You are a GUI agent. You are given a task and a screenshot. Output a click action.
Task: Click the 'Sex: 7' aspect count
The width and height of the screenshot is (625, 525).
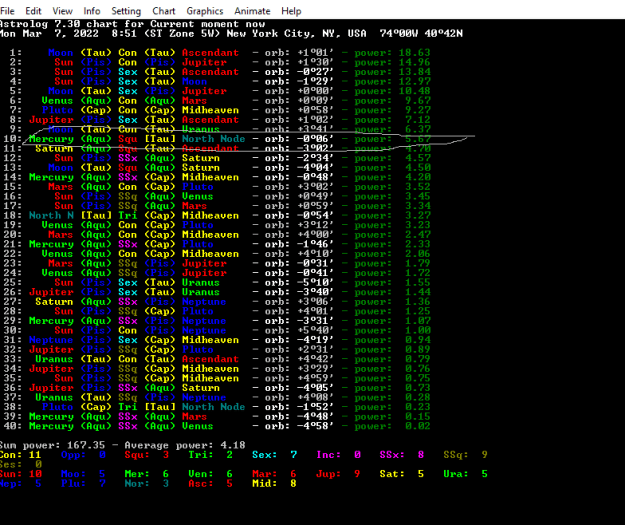274,454
